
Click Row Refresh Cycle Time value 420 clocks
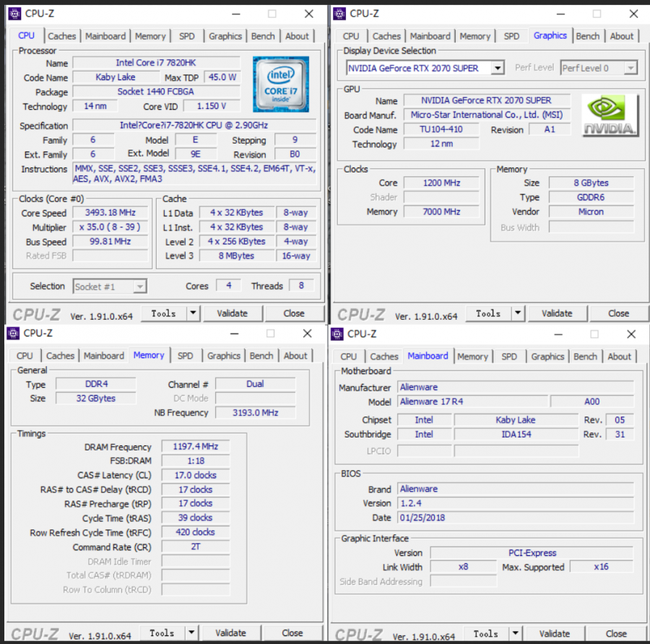pyautogui.click(x=195, y=532)
